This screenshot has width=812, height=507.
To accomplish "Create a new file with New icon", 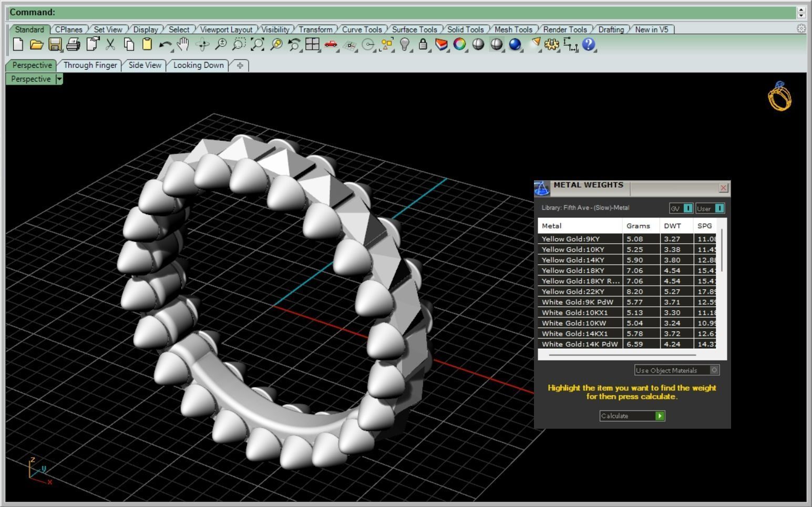I will (18, 45).
